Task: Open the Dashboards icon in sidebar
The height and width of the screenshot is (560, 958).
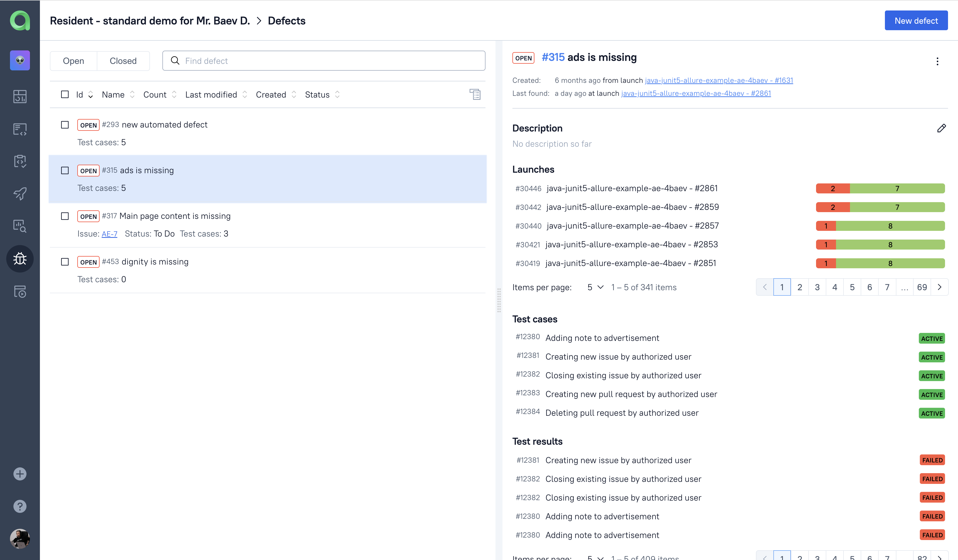Action: 20,97
